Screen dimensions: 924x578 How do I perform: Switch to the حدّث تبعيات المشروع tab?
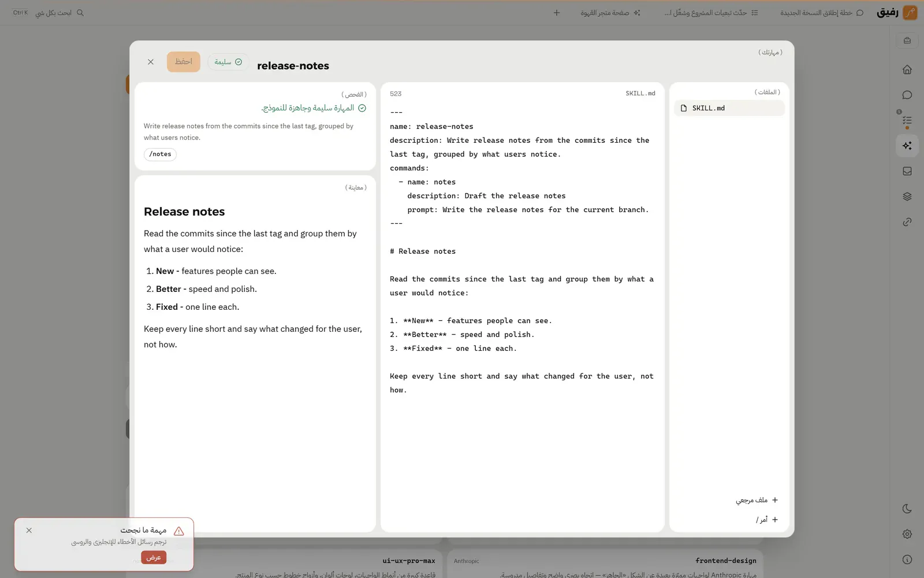click(x=711, y=13)
